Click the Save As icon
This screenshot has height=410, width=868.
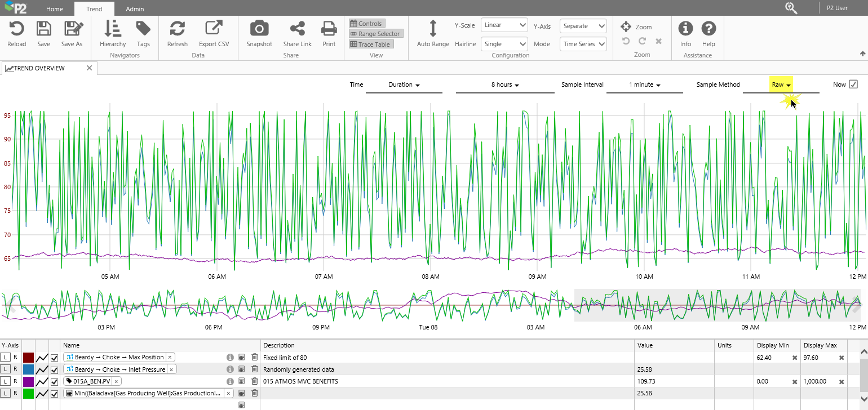(72, 29)
